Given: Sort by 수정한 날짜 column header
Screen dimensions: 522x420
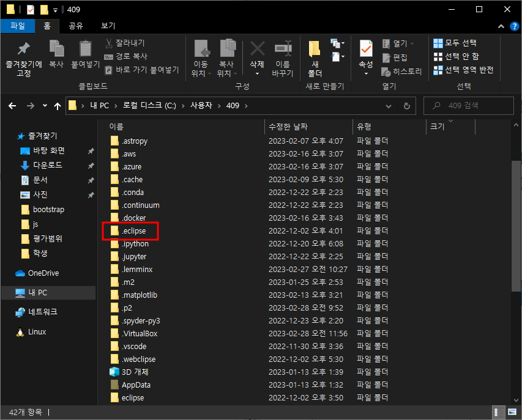Looking at the screenshot, I should pos(288,127).
